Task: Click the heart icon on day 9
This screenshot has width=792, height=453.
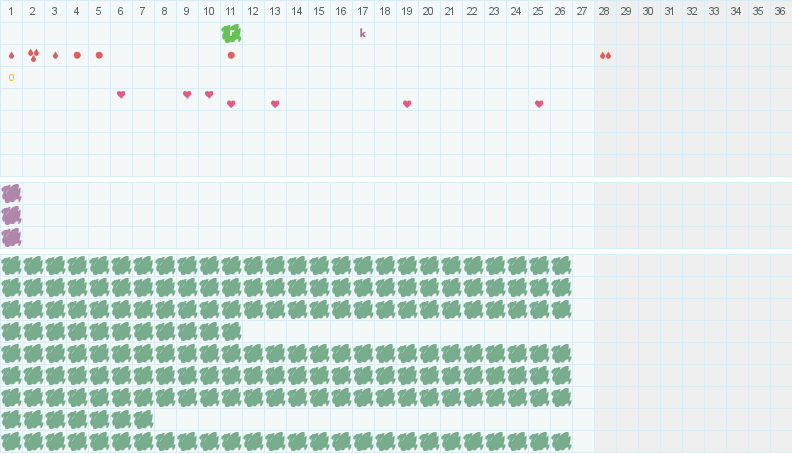Action: tap(187, 94)
